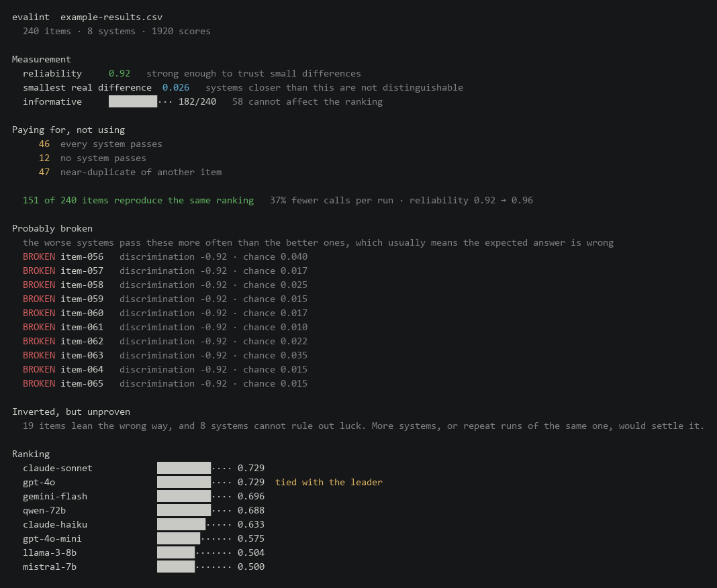This screenshot has width=717, height=588.
Task: Click the qwen-72b score 0.688
Action: [251, 511]
